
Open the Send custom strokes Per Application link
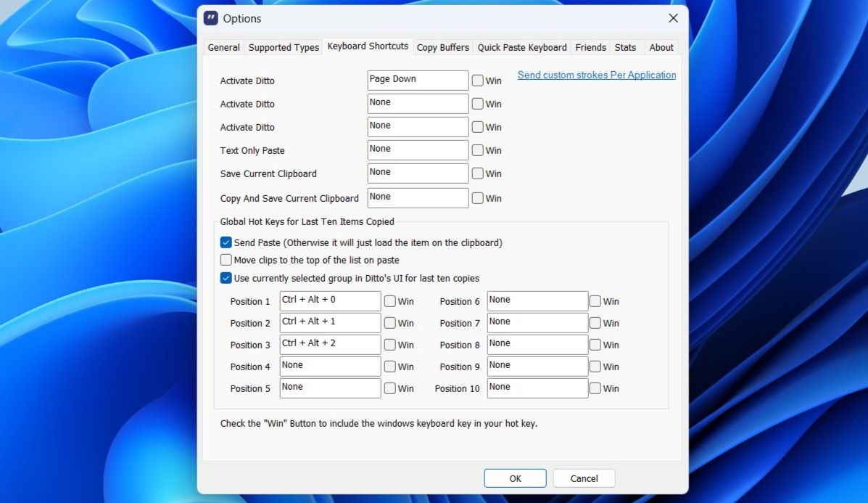point(595,75)
